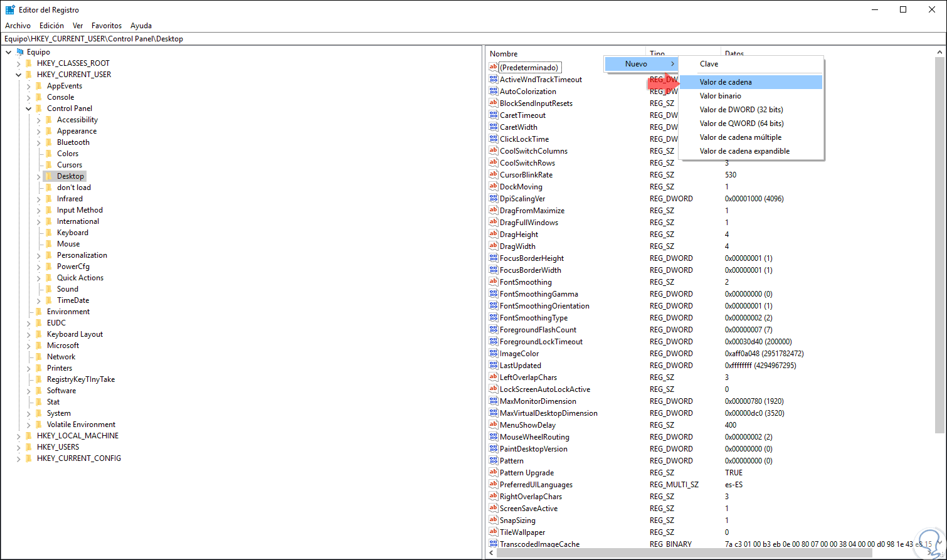The width and height of the screenshot is (947, 560).
Task: Click the Equipo computer icon in the tree
Action: (20, 52)
